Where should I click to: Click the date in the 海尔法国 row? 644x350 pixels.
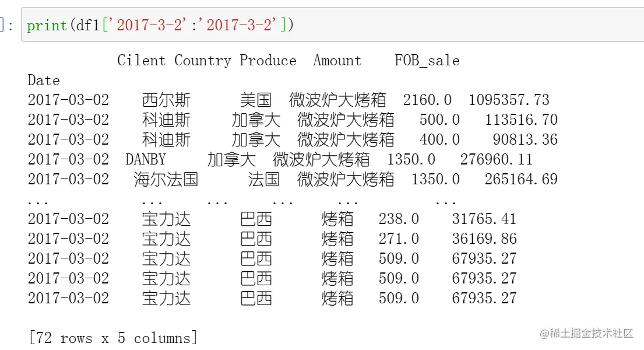tap(69, 179)
